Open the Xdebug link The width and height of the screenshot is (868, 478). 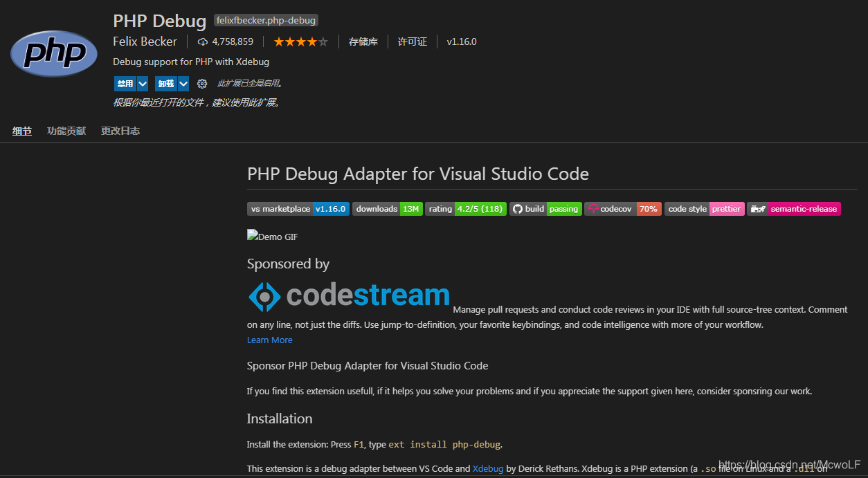tap(488, 468)
